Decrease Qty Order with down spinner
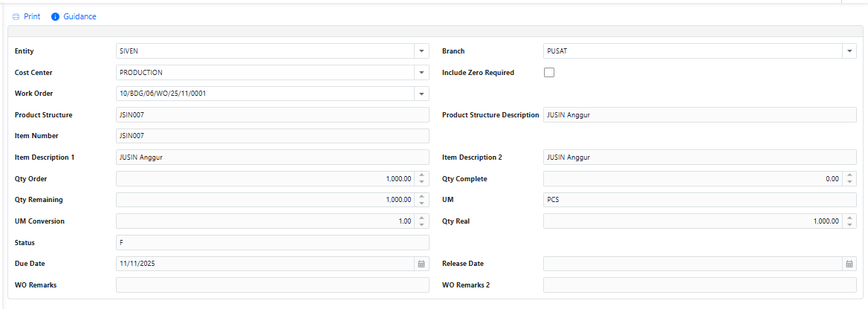The width and height of the screenshot is (868, 309). (x=421, y=182)
